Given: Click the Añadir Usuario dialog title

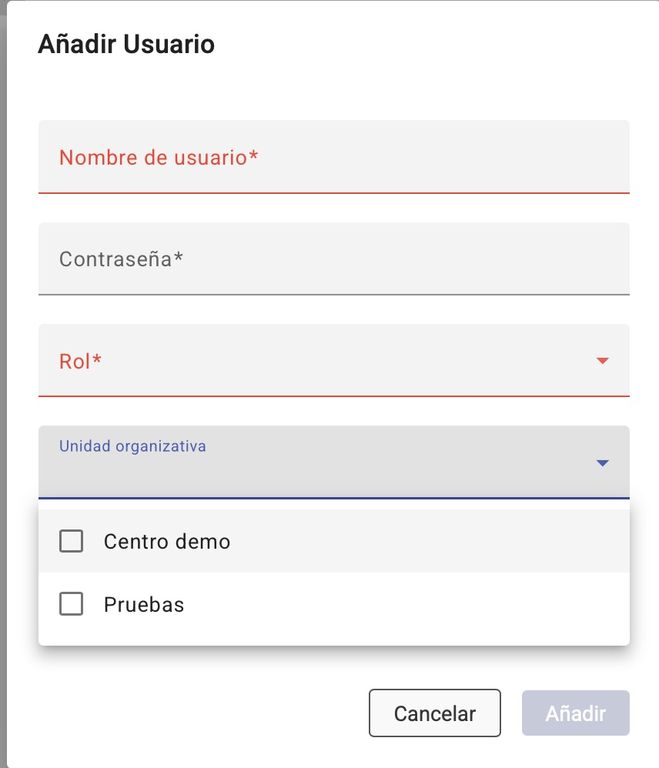Looking at the screenshot, I should coord(126,44).
